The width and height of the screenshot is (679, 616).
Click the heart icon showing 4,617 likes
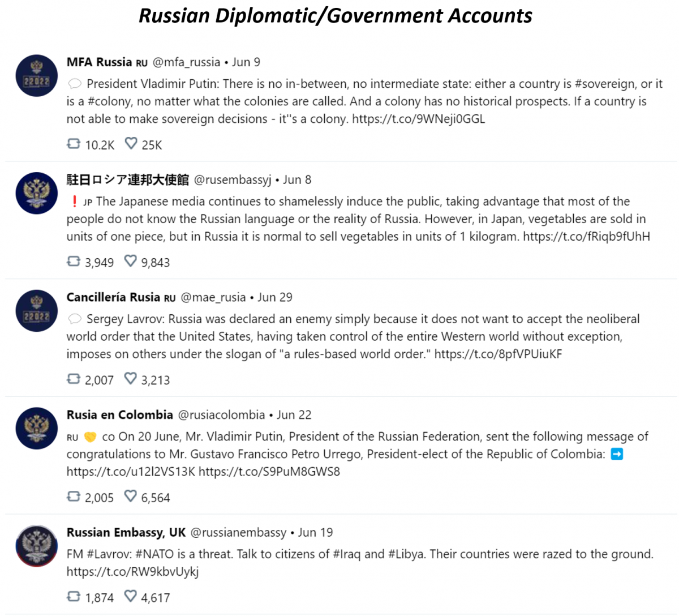point(131,596)
